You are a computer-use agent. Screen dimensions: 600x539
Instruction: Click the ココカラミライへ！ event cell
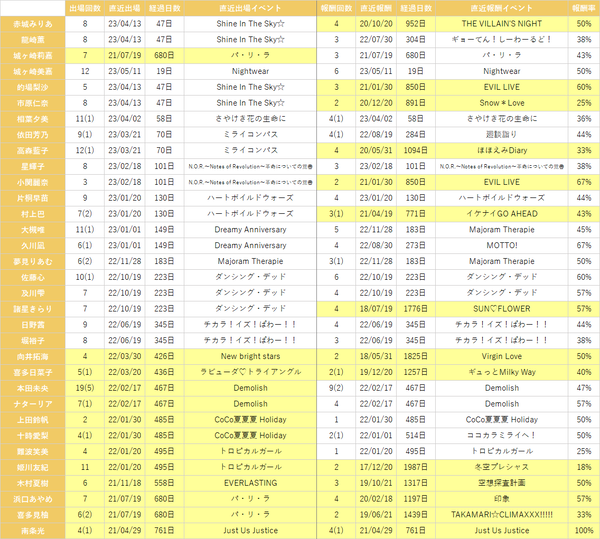[x=502, y=436]
